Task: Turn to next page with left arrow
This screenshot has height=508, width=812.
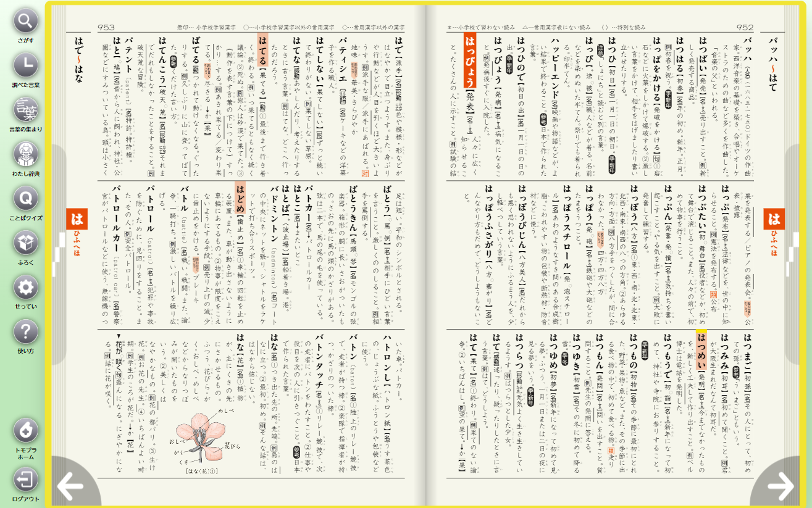Action: (70, 485)
